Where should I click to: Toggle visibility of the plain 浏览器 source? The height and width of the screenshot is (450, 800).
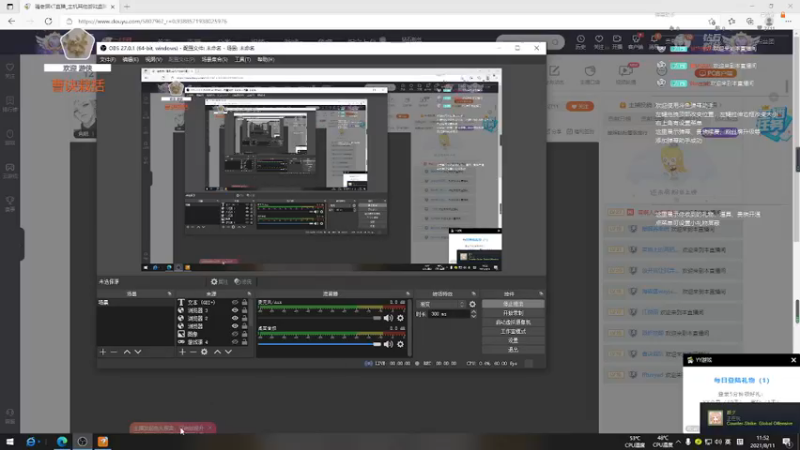pos(235,326)
